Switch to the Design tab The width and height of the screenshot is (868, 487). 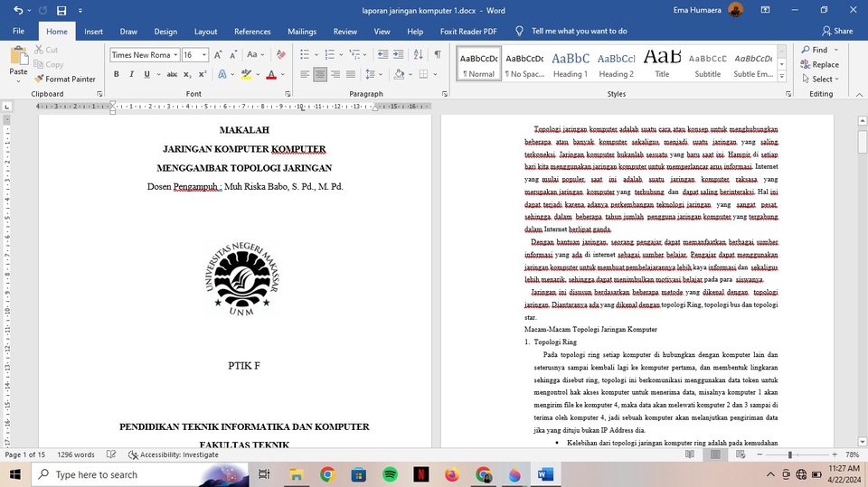165,32
